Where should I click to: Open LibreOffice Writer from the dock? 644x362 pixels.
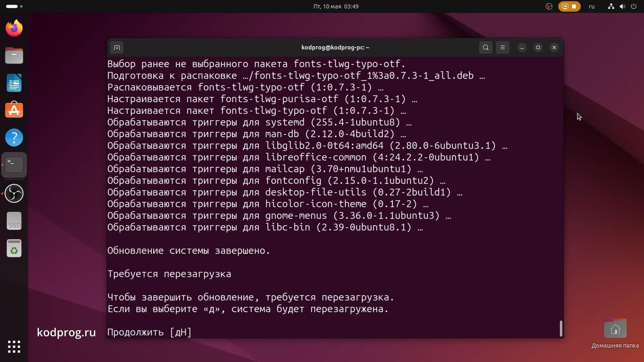[14, 83]
